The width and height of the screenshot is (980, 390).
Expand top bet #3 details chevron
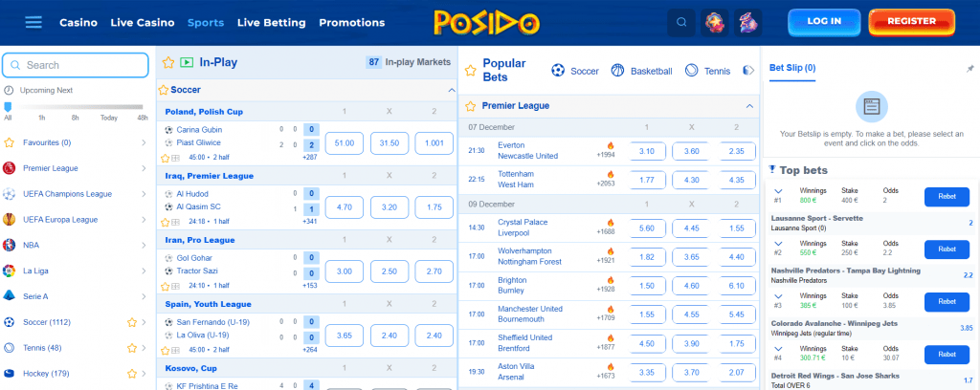pyautogui.click(x=778, y=296)
